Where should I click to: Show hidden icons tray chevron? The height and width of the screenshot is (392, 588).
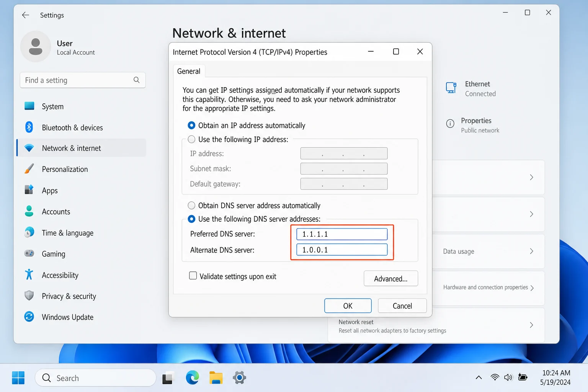point(479,377)
